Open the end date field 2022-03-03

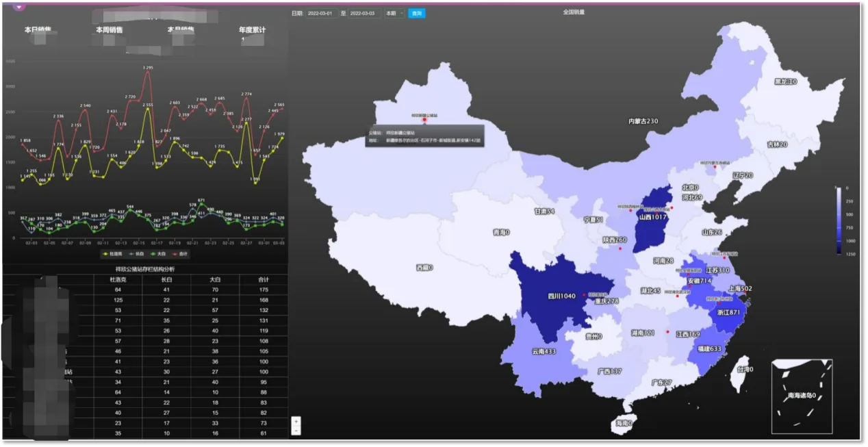[x=364, y=13]
